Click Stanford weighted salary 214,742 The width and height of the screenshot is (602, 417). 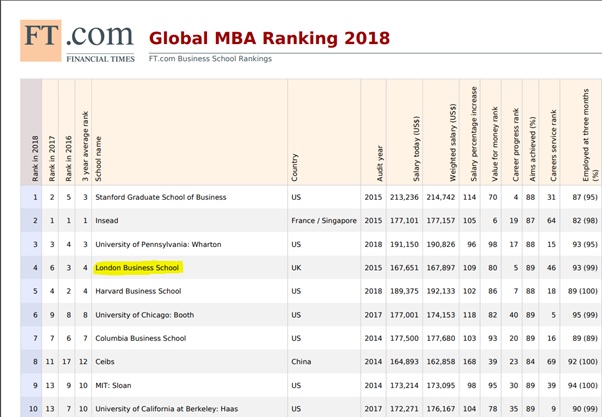pyautogui.click(x=441, y=197)
